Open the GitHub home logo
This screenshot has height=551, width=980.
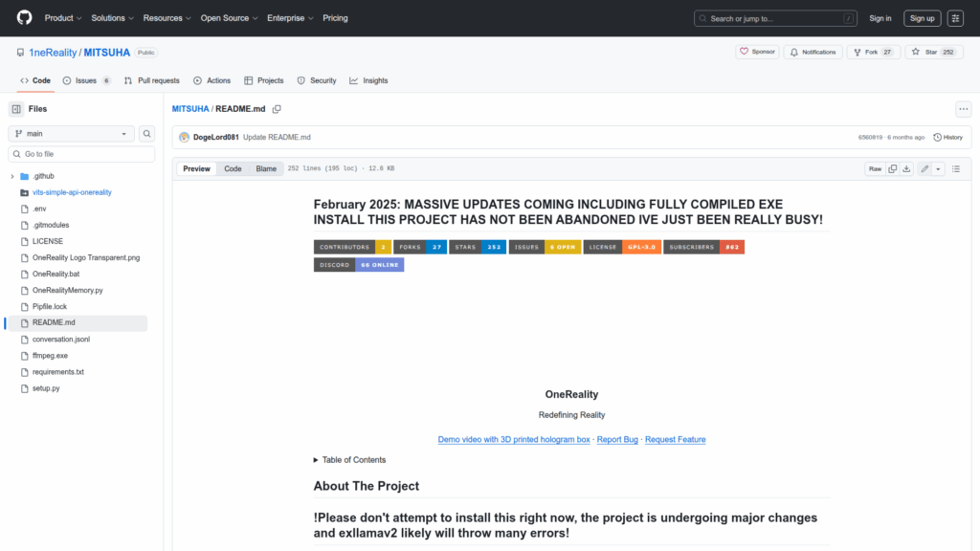pyautogui.click(x=24, y=17)
